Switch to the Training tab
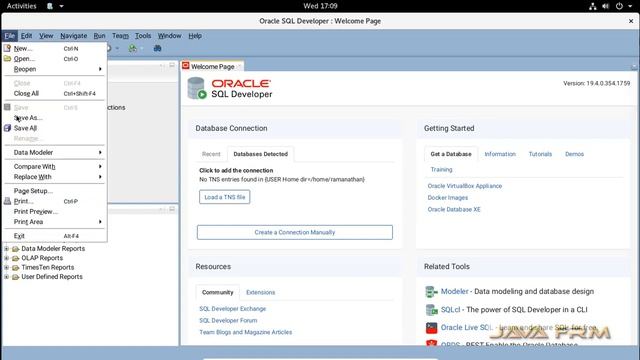This screenshot has width=640, height=360. click(441, 169)
